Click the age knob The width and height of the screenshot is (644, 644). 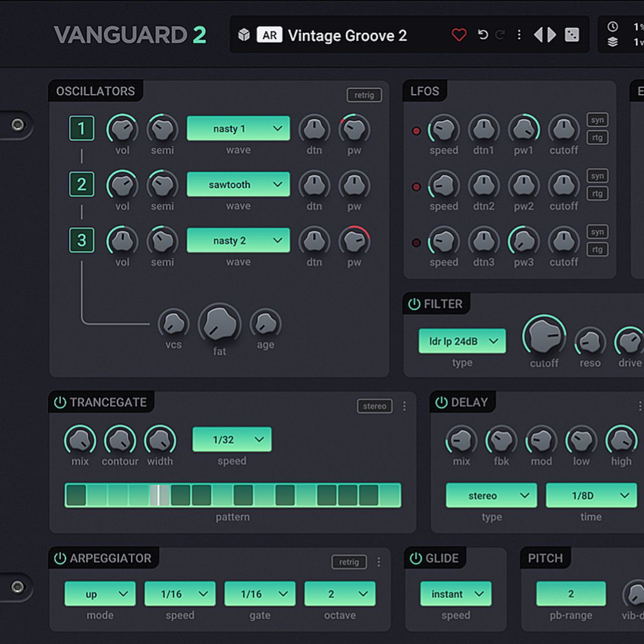[x=266, y=323]
